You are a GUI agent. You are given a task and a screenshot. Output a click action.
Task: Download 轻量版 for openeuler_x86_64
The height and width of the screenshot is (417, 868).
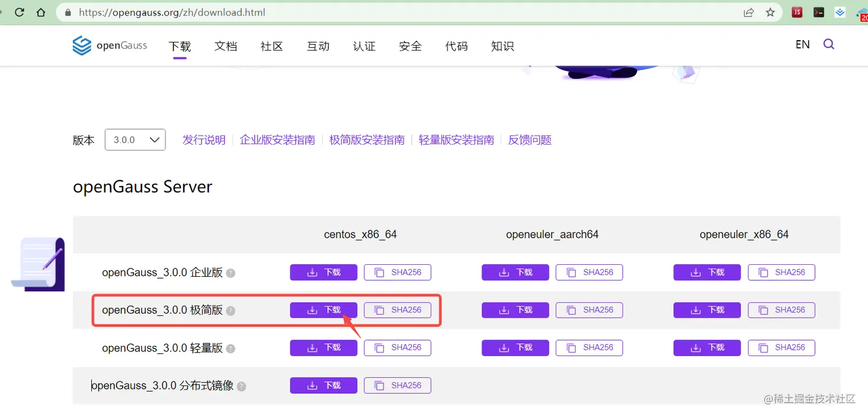pyautogui.click(x=707, y=347)
